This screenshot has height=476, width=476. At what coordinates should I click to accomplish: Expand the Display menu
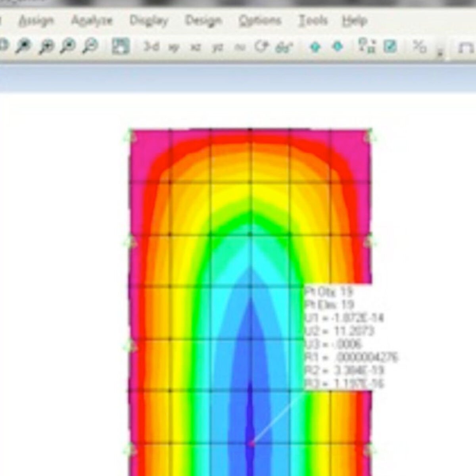pyautogui.click(x=149, y=20)
